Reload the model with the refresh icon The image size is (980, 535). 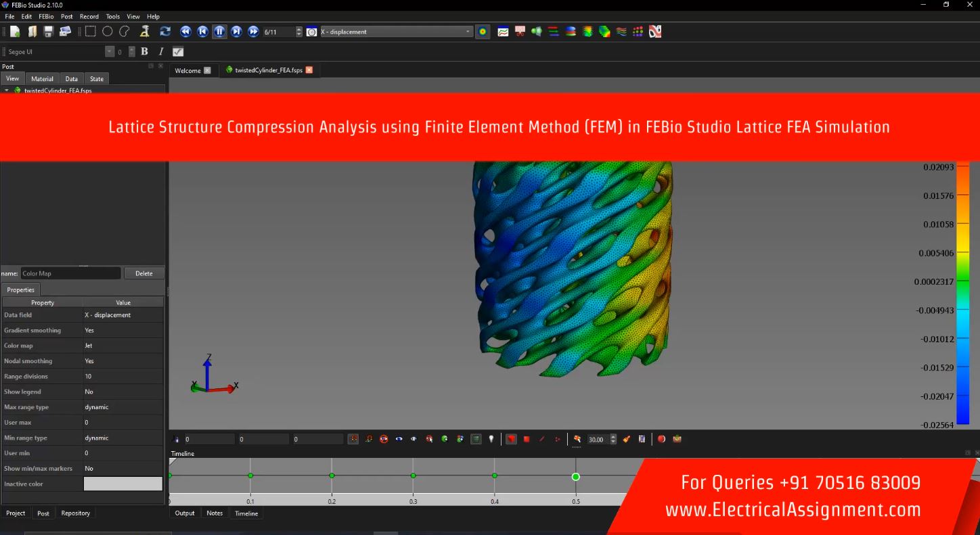pyautogui.click(x=165, y=32)
